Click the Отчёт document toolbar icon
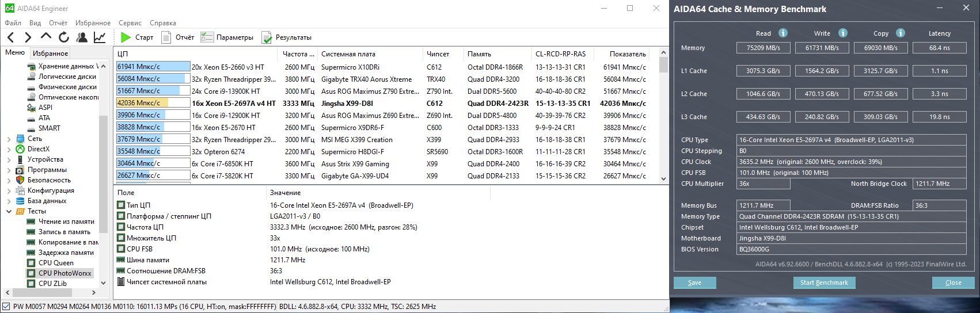Viewport: 980px width, 313px height. (x=166, y=37)
